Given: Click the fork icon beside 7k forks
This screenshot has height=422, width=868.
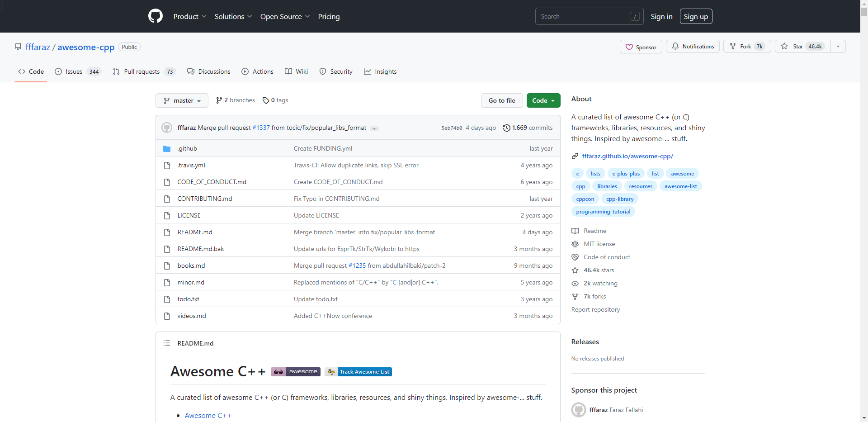Looking at the screenshot, I should [x=575, y=297].
